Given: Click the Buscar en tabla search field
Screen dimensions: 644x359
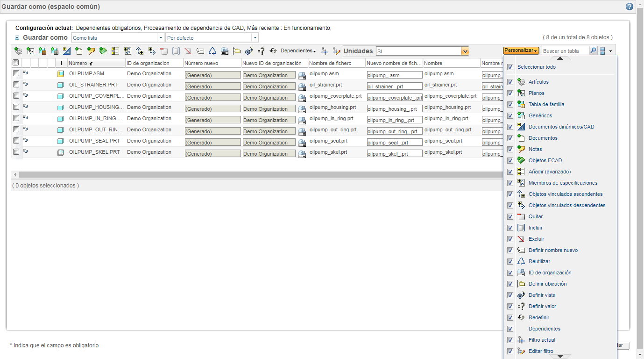Looking at the screenshot, I should coord(565,51).
